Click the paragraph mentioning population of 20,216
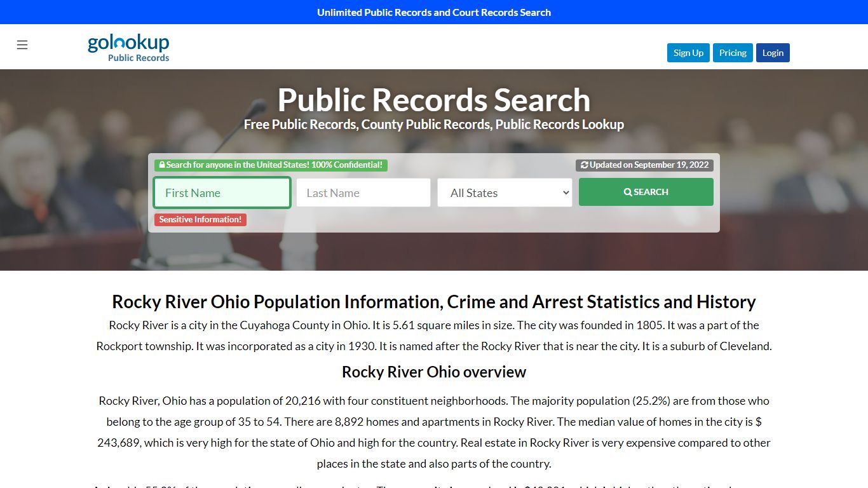 pos(434,432)
